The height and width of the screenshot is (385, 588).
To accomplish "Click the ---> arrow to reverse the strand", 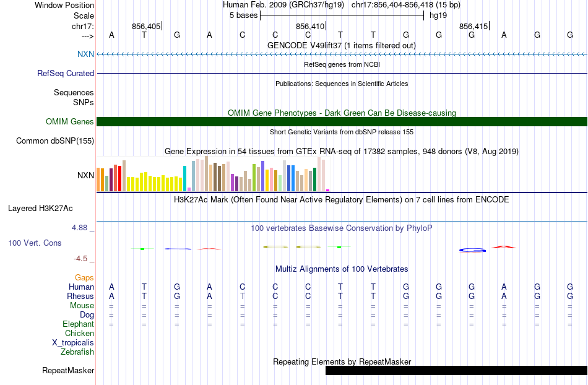I will (x=88, y=36).
